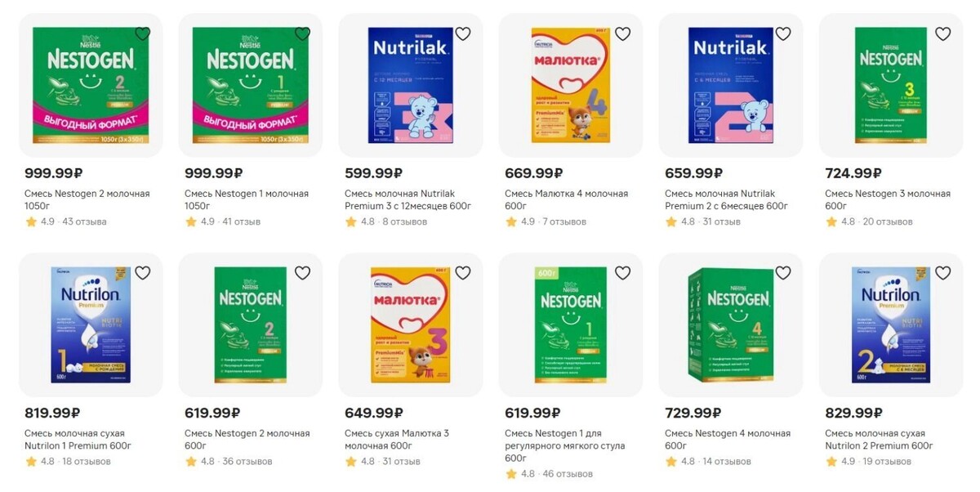Favorite the Nestogen 2 1050г heart icon

coord(142,34)
